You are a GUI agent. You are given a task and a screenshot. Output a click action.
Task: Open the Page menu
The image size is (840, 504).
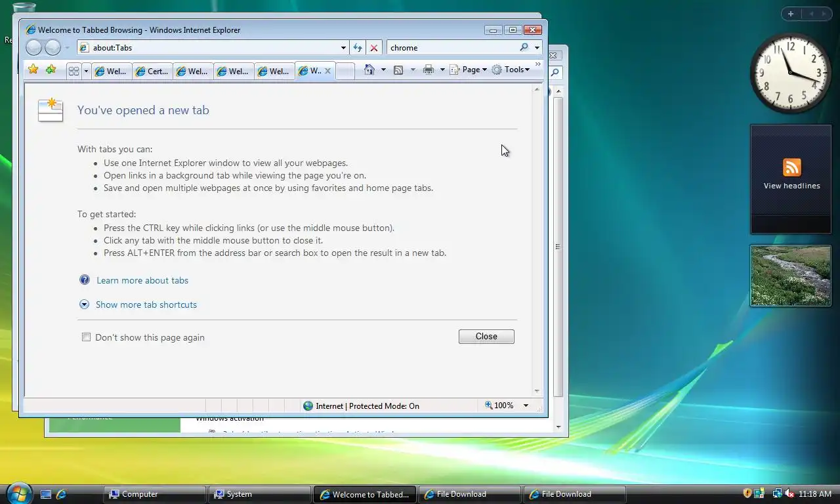[469, 70]
